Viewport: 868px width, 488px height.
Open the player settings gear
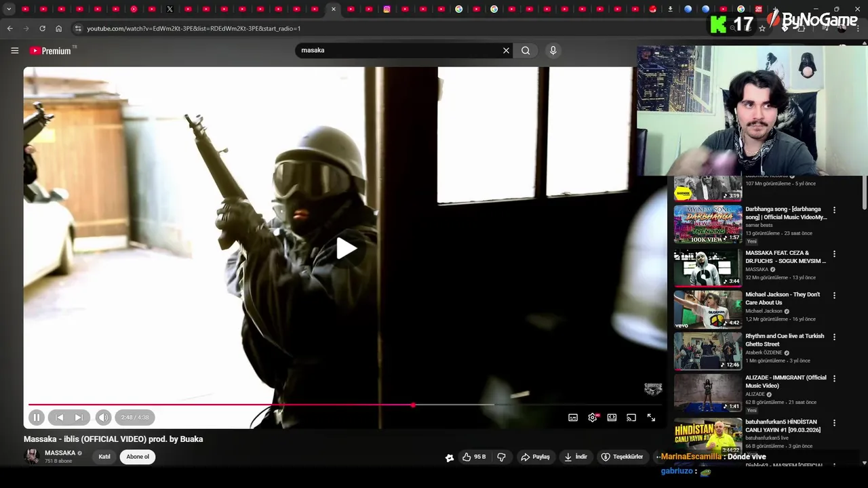593,418
